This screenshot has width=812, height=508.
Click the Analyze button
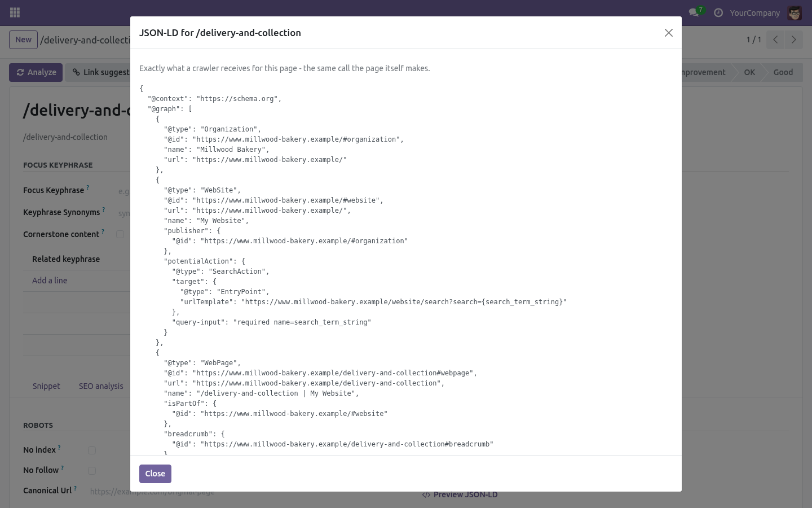tap(36, 72)
